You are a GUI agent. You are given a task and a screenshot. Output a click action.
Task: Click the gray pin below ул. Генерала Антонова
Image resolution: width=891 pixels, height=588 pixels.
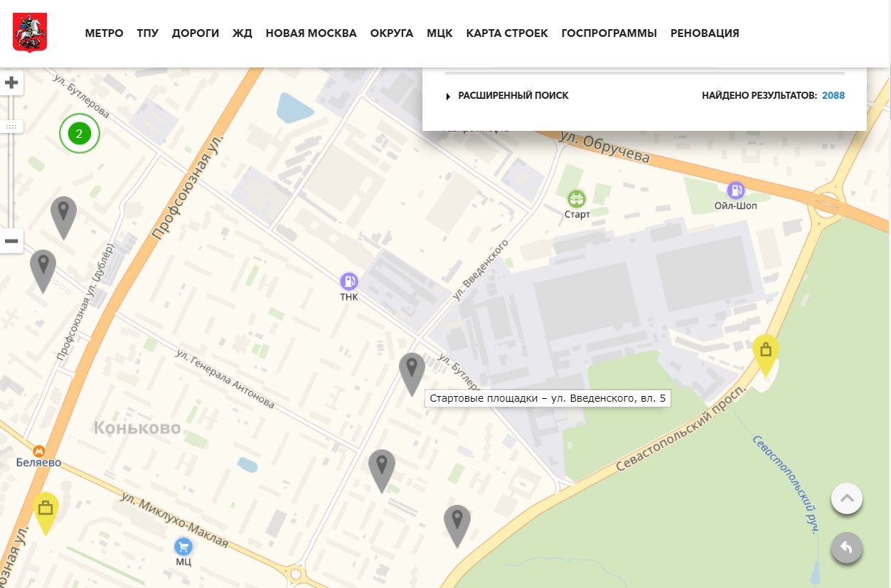click(x=382, y=471)
